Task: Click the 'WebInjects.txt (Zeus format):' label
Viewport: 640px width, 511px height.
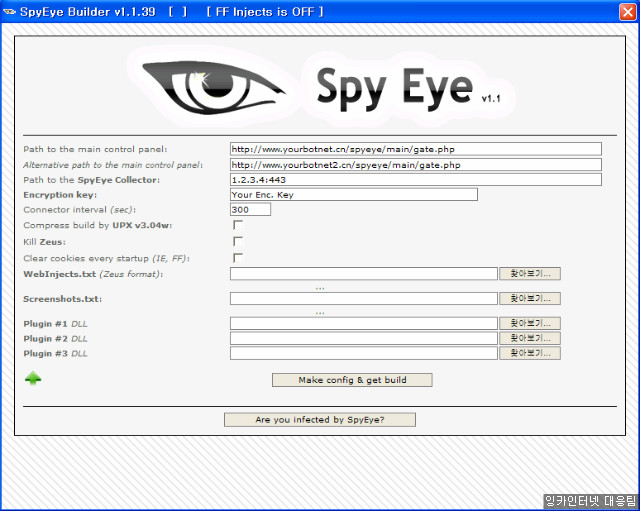Action: pos(93,274)
